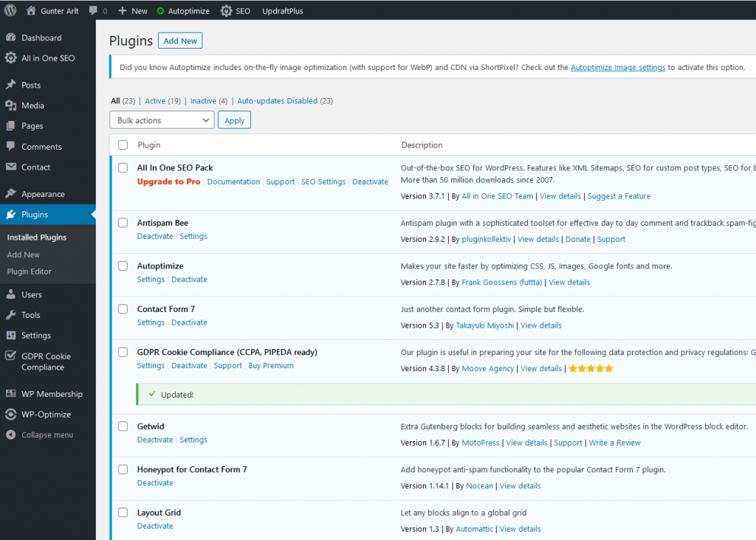Open the SEO admin bar menu

(x=236, y=10)
